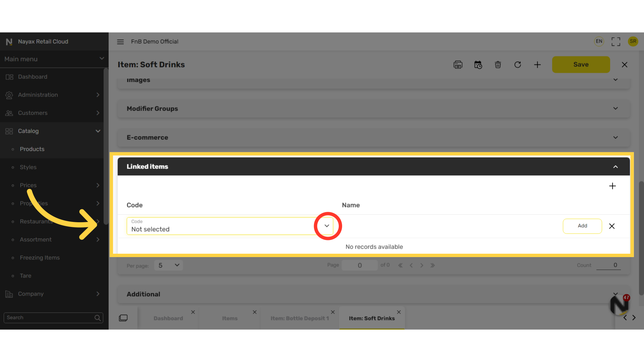
Task: Add a linked item row with plus icon
Action: [x=612, y=186]
